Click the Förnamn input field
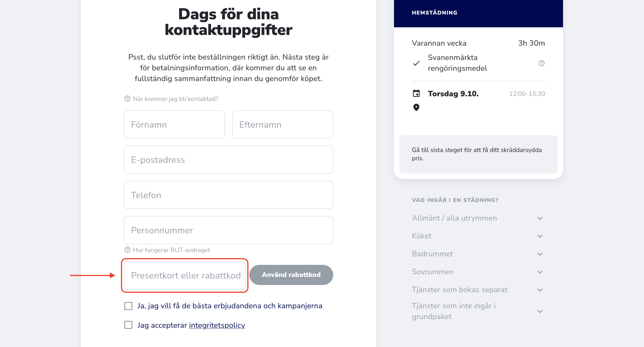 coord(174,124)
